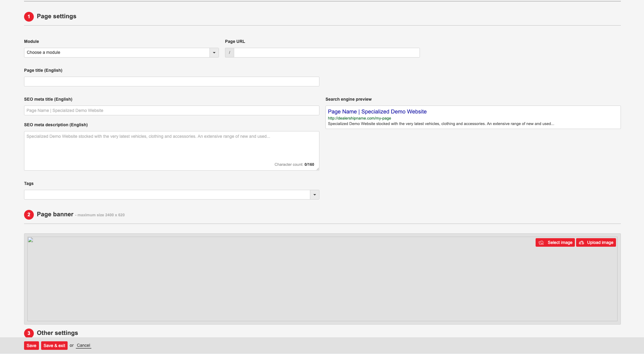Click the SEO meta description textarea
This screenshot has width=644, height=355.
(171, 149)
